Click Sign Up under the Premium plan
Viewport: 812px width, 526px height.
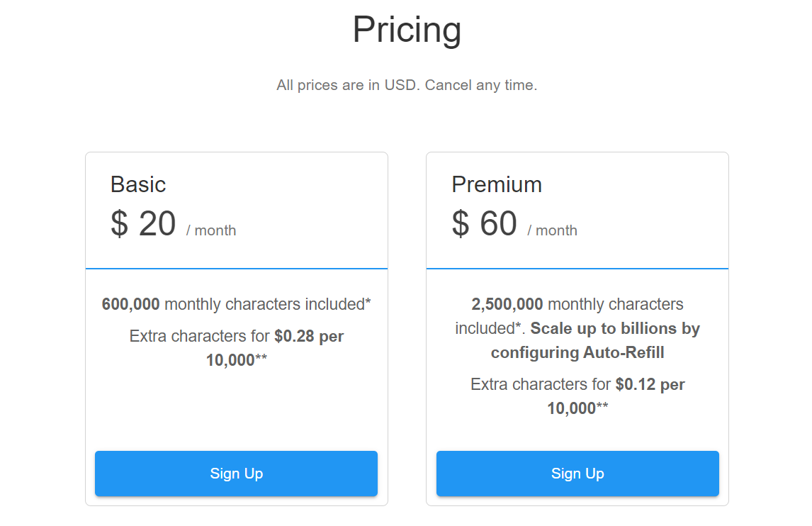[x=577, y=474]
